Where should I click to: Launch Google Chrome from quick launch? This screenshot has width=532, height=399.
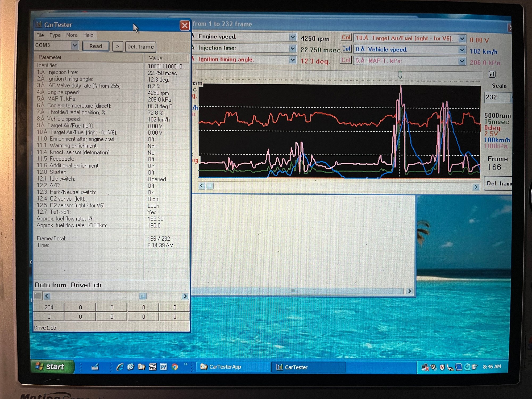tap(175, 367)
